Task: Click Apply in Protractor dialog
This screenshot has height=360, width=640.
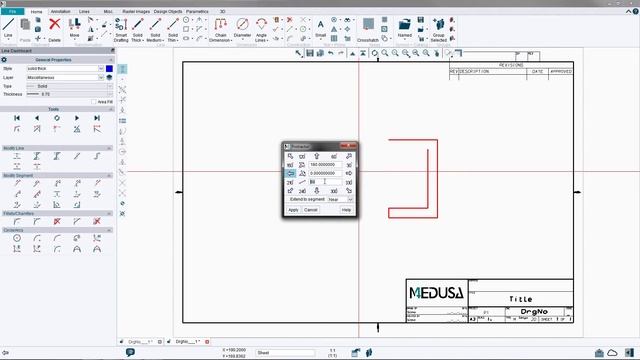Action: point(293,210)
